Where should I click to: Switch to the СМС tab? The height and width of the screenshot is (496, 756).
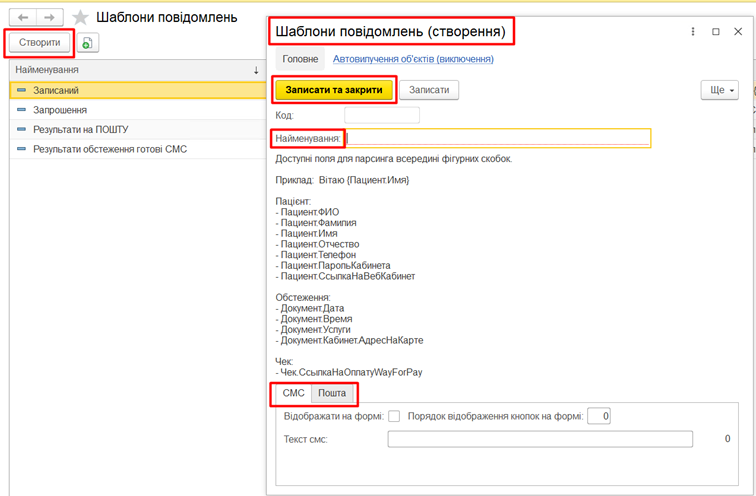293,394
